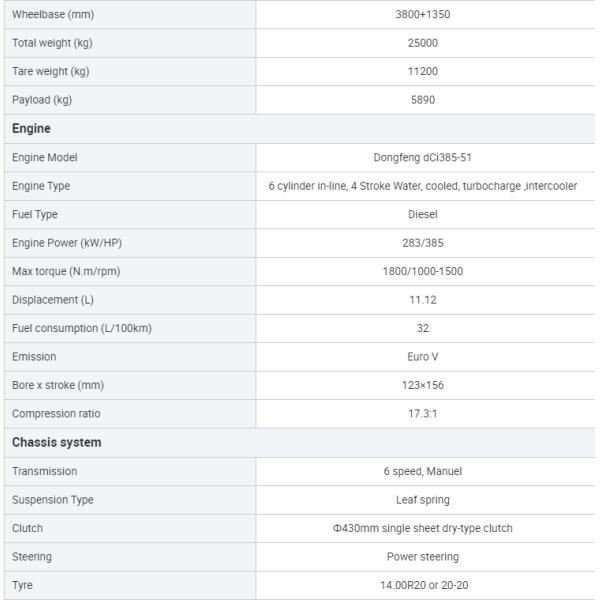Image resolution: width=600 pixels, height=600 pixels.
Task: Select the Diesel fuel type value
Action: 423,214
